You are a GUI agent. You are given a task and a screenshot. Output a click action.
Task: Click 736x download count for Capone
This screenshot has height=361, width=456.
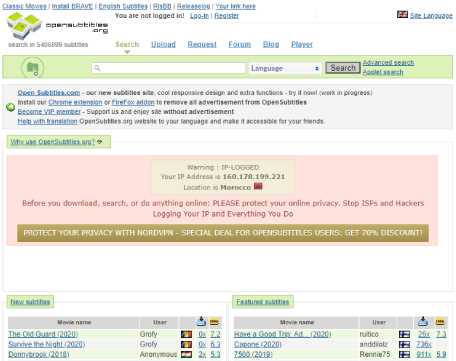424,344
